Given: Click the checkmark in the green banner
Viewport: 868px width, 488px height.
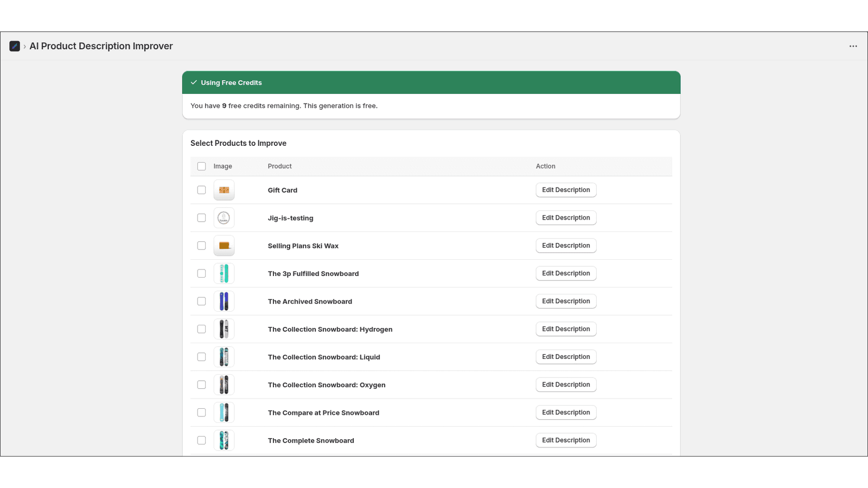Looking at the screenshot, I should 194,82.
